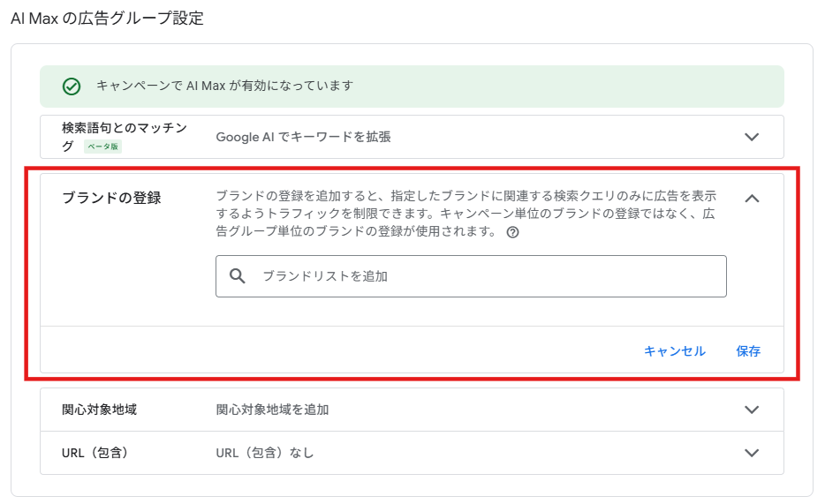Click the 関心対象地域を追加 text
The image size is (825, 504).
tap(272, 410)
